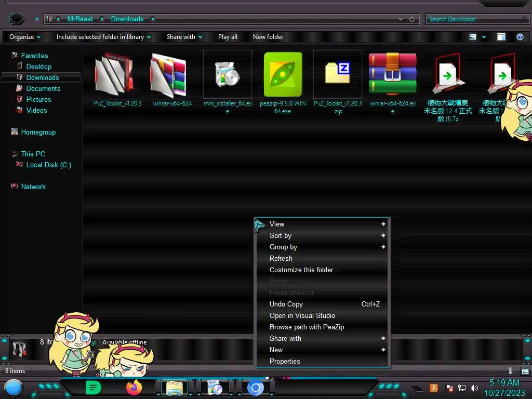Open the Chromium browser taskbar icon
532x399 pixels.
(256, 388)
